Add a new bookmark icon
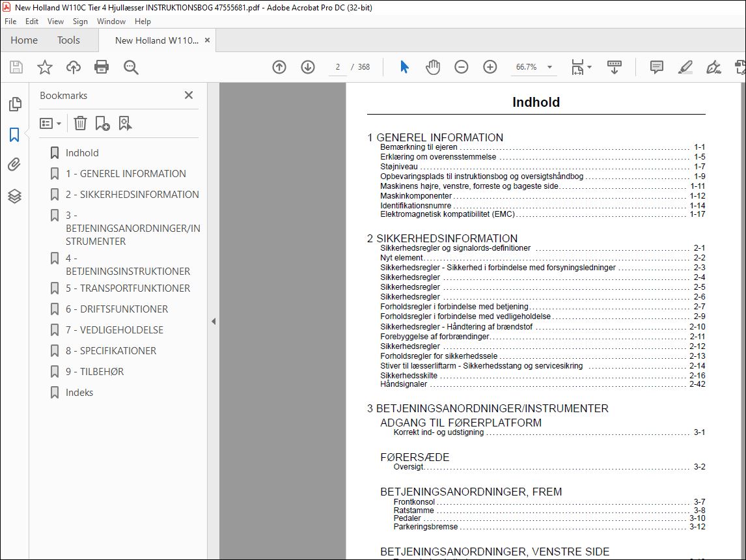 pos(102,123)
